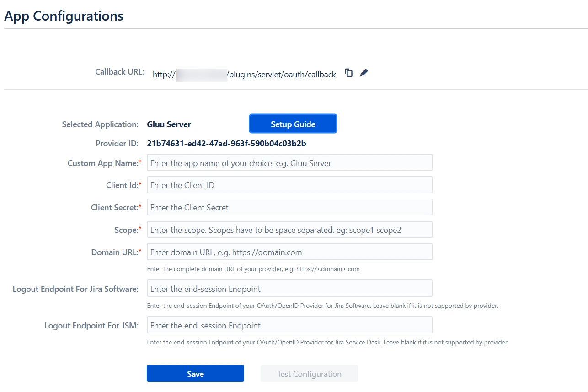This screenshot has width=588, height=392.
Task: Click the 'Custom App Name:' label
Action: coord(104,163)
